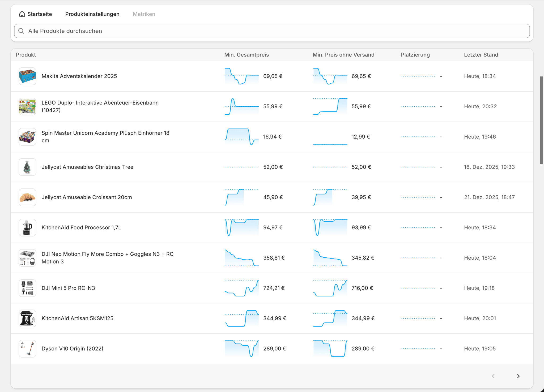This screenshot has height=392, width=544.
Task: Select Dyson V10 Origin (2022) name
Action: point(72,348)
